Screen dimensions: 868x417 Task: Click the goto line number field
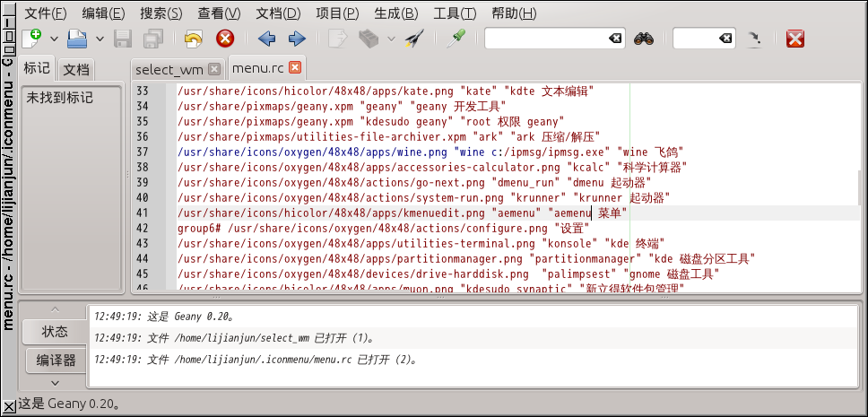(695, 39)
